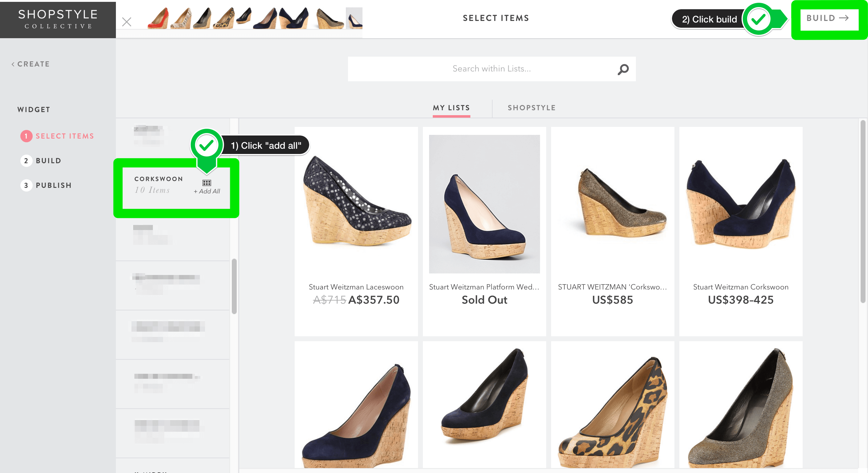Image resolution: width=868 pixels, height=473 pixels.
Task: Focus the Search within Lists field
Action: [491, 69]
